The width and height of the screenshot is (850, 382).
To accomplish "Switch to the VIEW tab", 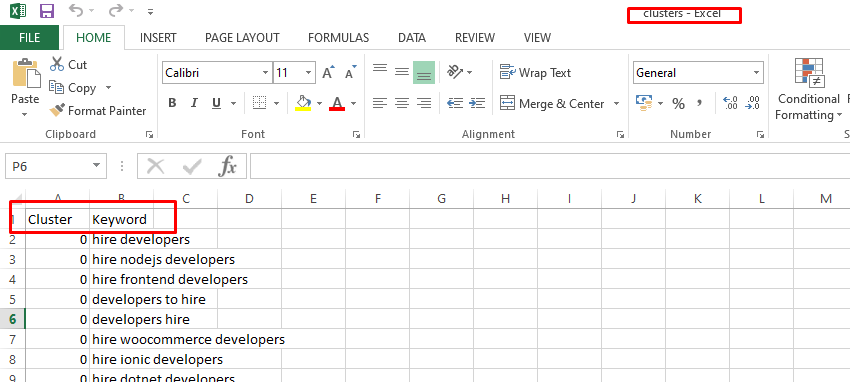I will tap(537, 37).
